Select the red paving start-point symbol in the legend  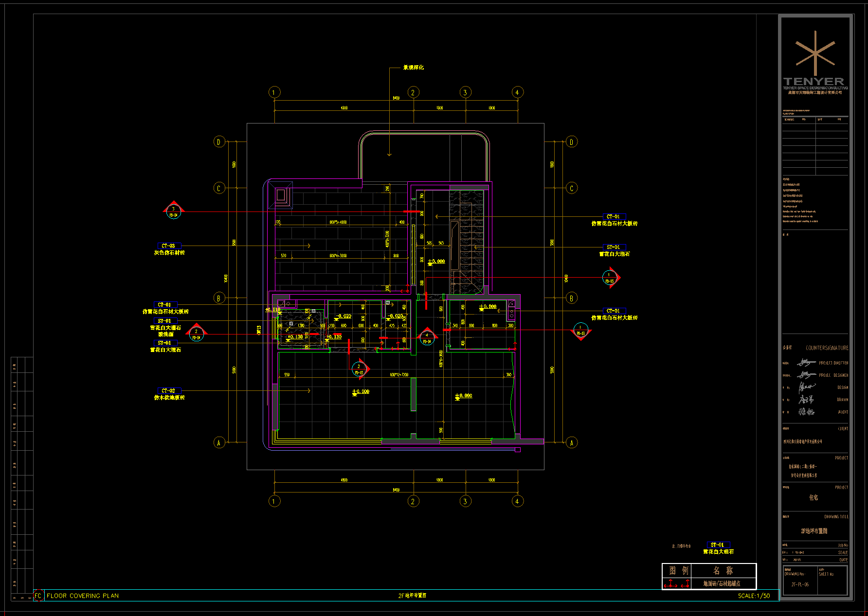[x=677, y=583]
